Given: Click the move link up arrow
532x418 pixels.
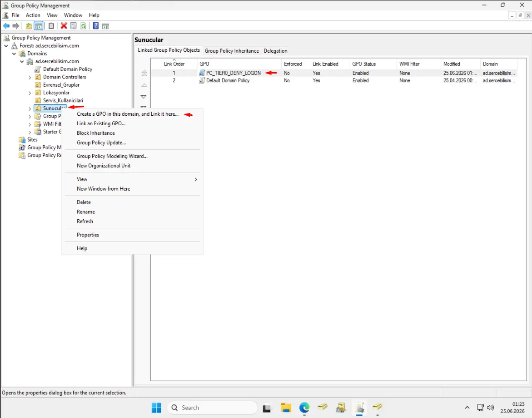Looking at the screenshot, I should (144, 85).
